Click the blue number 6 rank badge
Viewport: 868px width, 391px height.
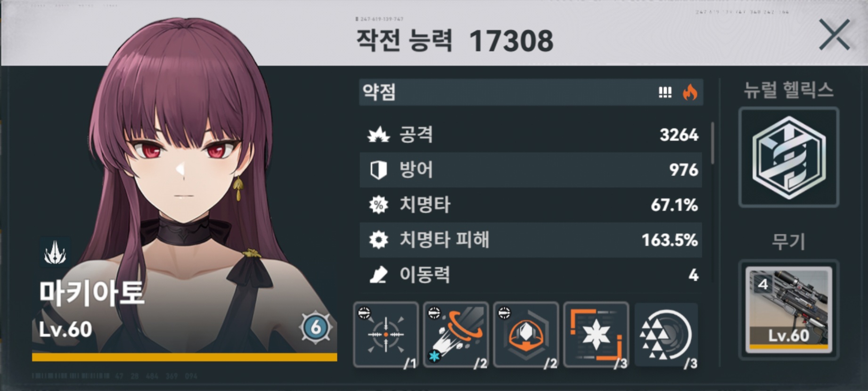tap(316, 327)
